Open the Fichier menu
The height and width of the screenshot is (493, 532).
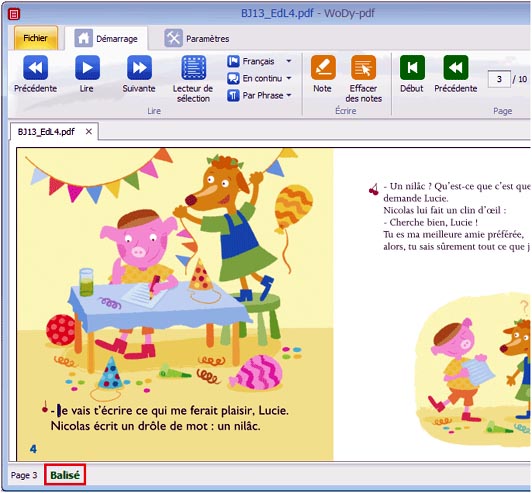[x=36, y=38]
